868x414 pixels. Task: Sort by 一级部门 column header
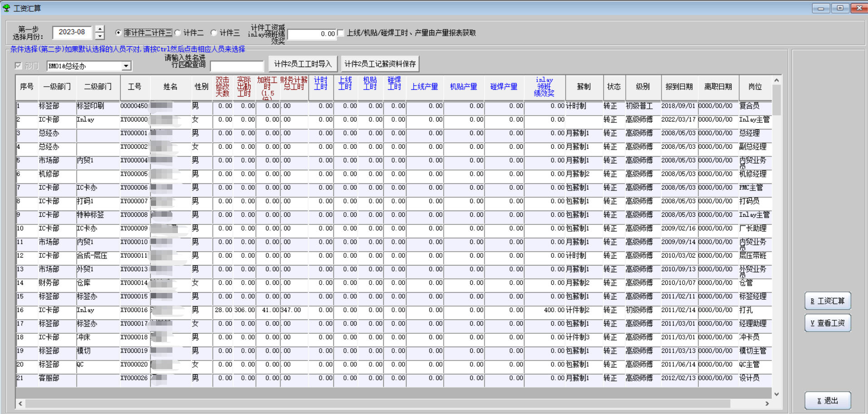(57, 87)
